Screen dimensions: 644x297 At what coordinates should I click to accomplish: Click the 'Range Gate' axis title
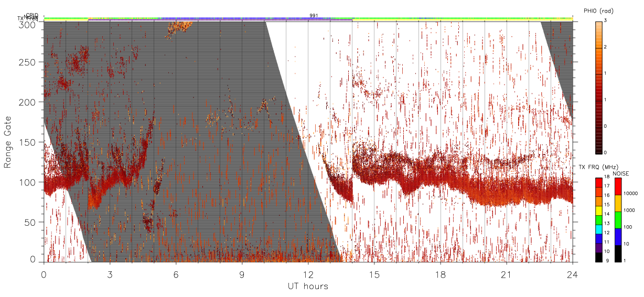click(x=8, y=141)
